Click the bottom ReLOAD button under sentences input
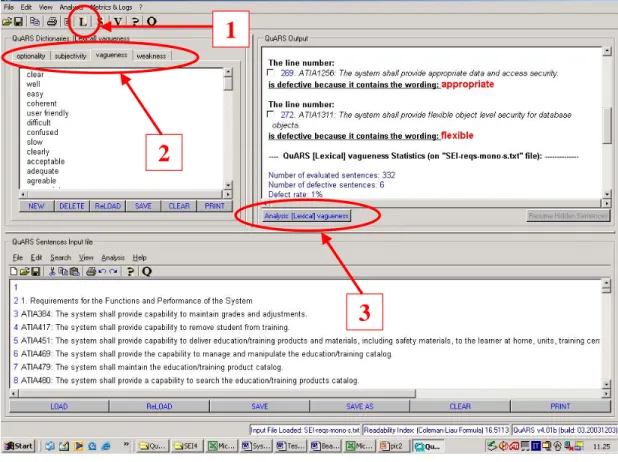This screenshot has width=618, height=462. [x=159, y=406]
